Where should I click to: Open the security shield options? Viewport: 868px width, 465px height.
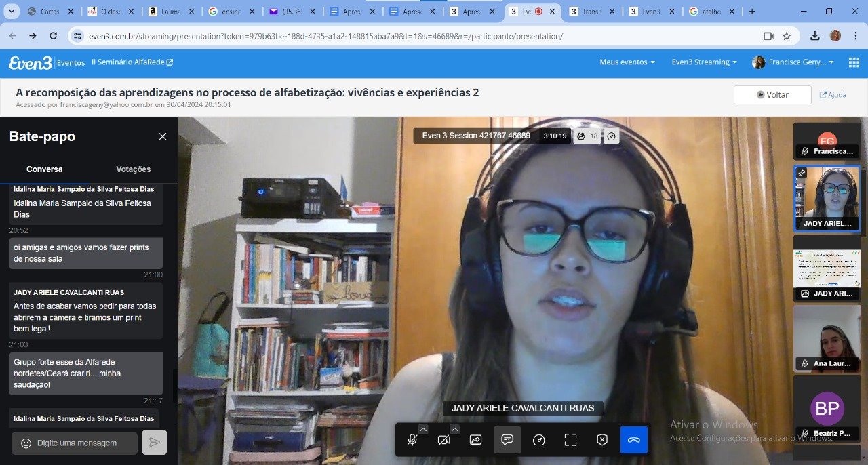[x=602, y=440]
